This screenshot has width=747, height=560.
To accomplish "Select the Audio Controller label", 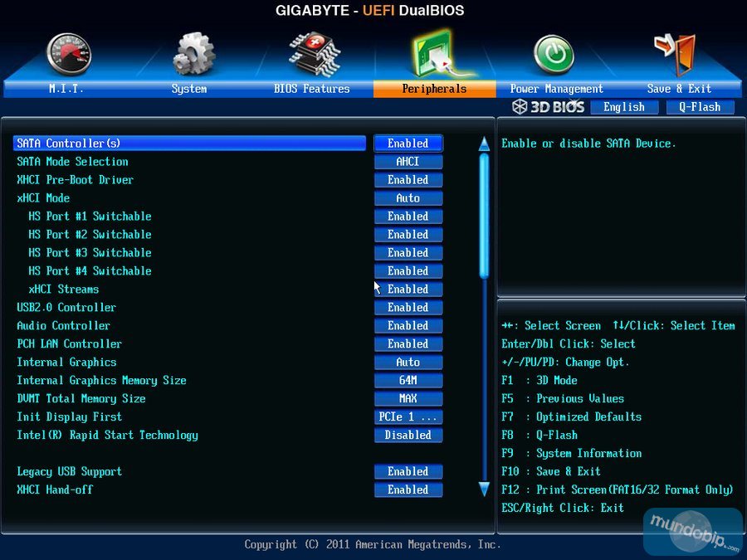I will 63,326.
